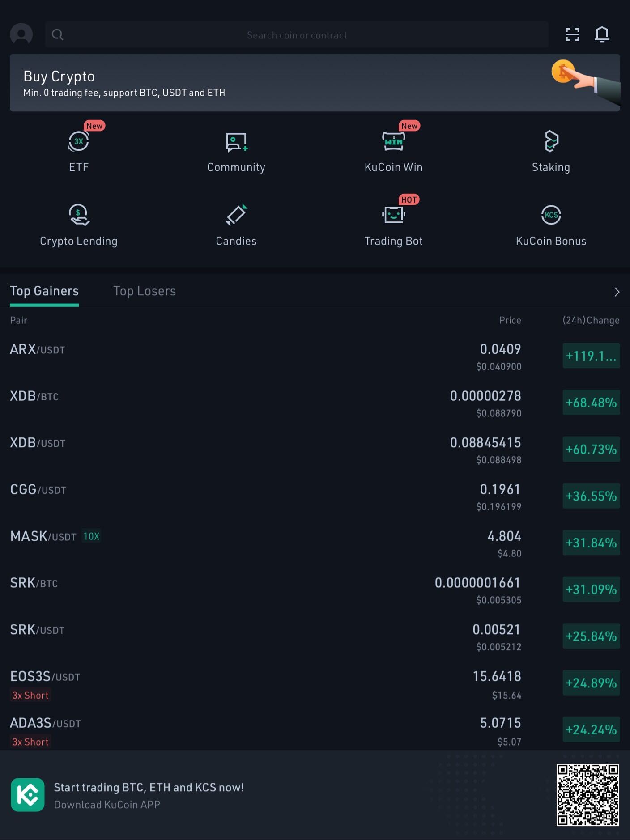
Task: Open the KuCoin Bonus icon
Action: point(551,215)
